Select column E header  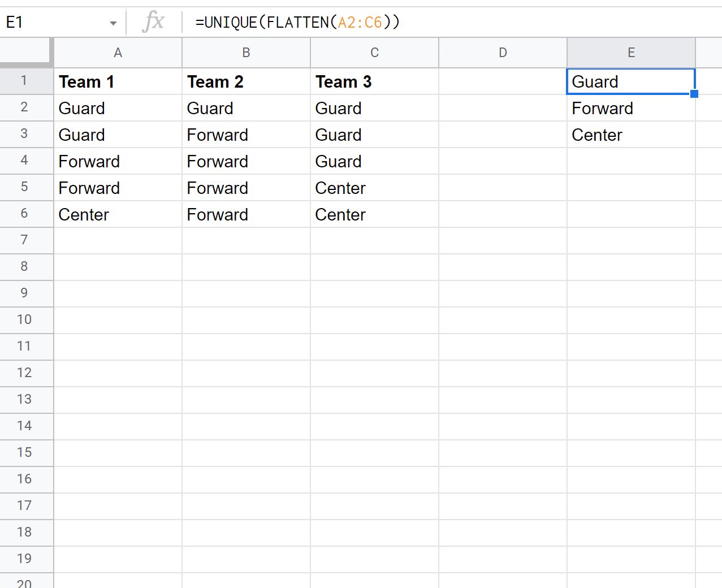point(631,53)
